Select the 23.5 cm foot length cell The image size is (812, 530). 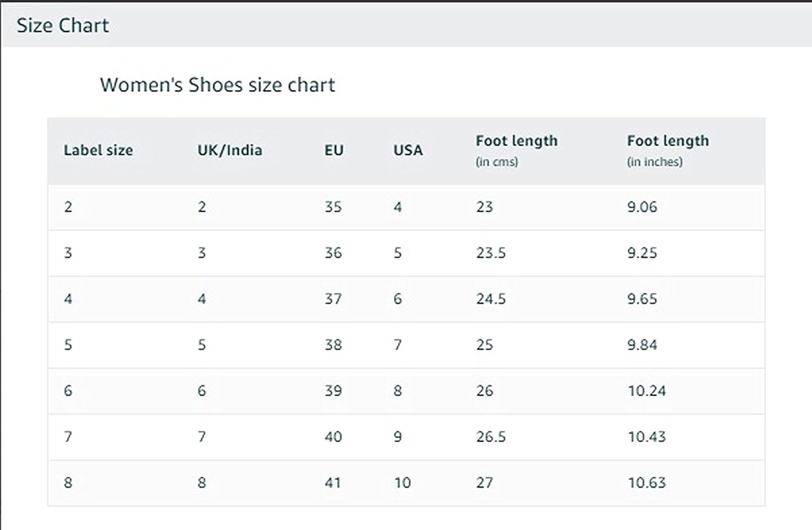pyautogui.click(x=490, y=253)
